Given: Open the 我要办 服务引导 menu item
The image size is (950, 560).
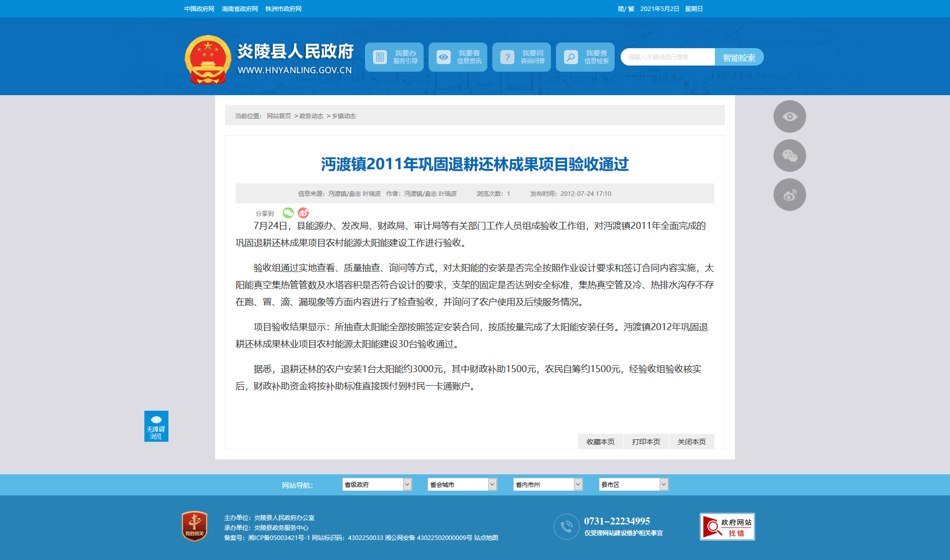Looking at the screenshot, I should point(394,57).
